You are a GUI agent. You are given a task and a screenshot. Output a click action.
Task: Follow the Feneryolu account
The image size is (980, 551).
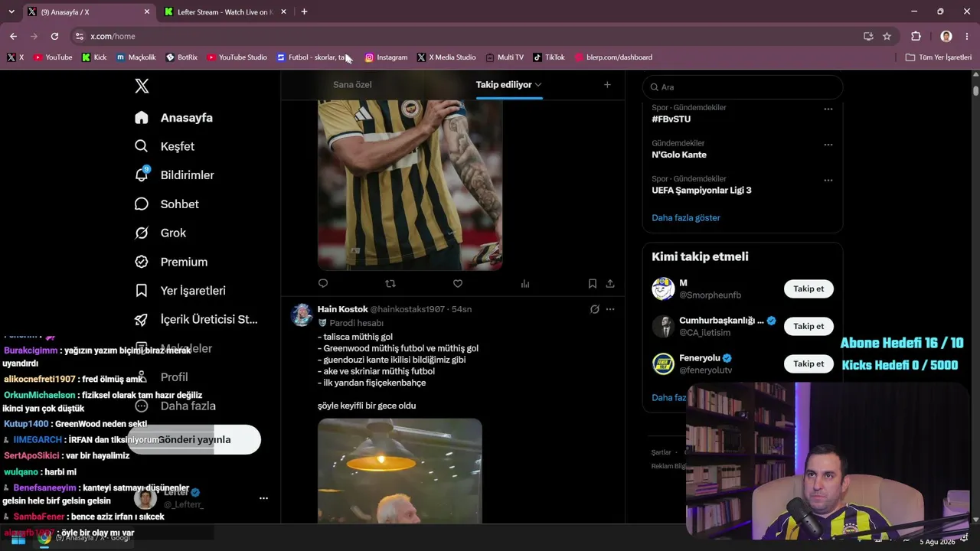[x=808, y=364]
